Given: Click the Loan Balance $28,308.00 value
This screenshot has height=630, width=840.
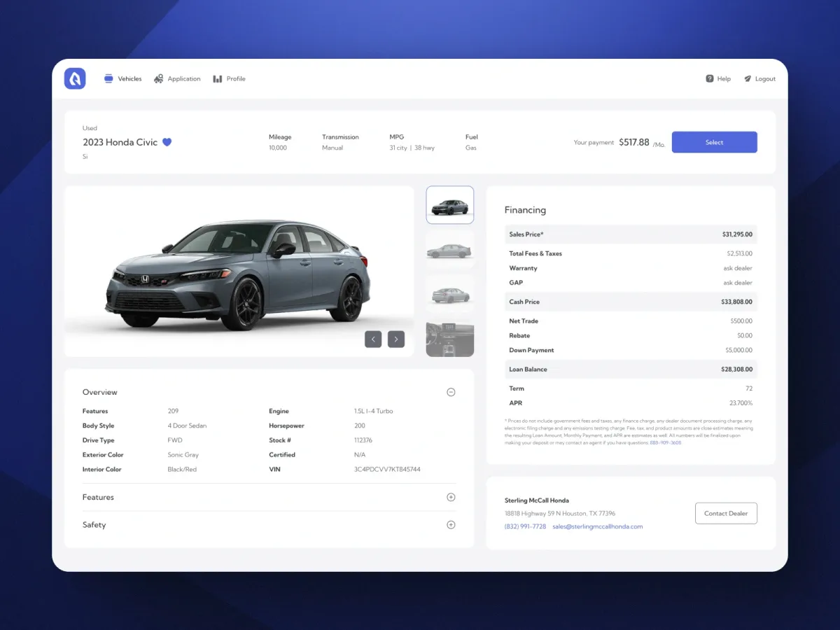Looking at the screenshot, I should click(737, 369).
